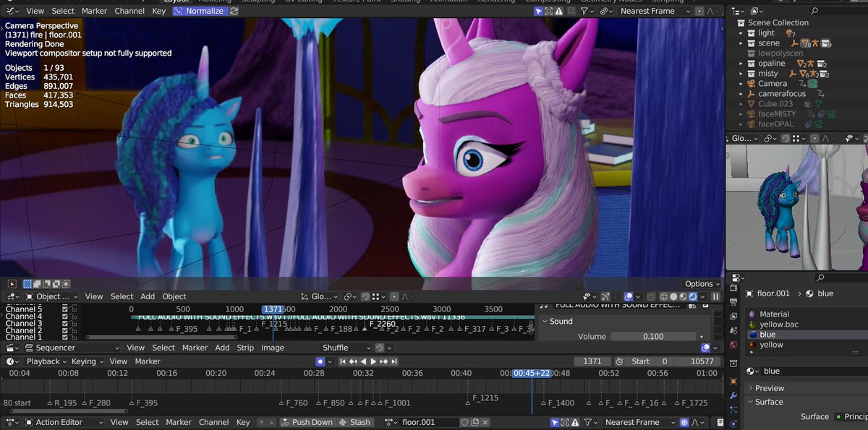Toggle the Normalize button in the top editor header

[x=200, y=11]
